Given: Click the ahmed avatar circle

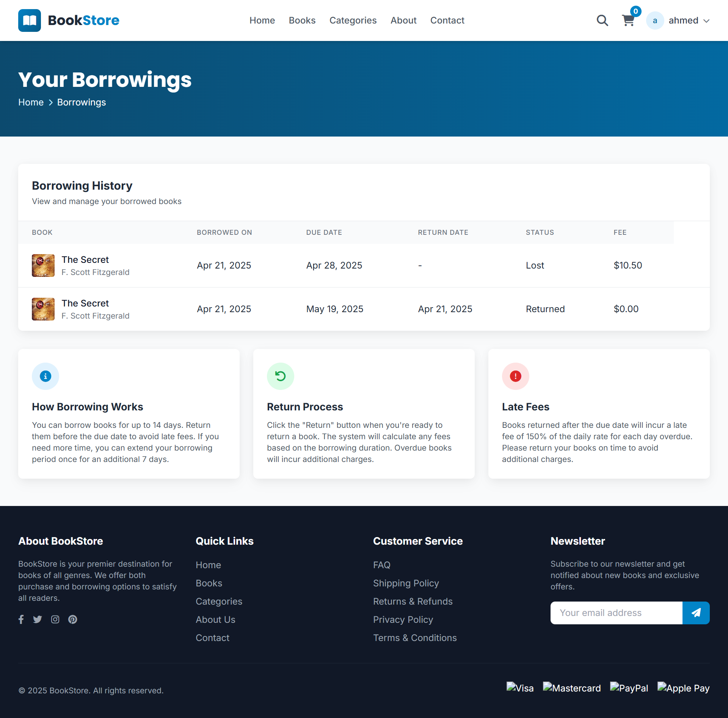Looking at the screenshot, I should click(x=655, y=20).
